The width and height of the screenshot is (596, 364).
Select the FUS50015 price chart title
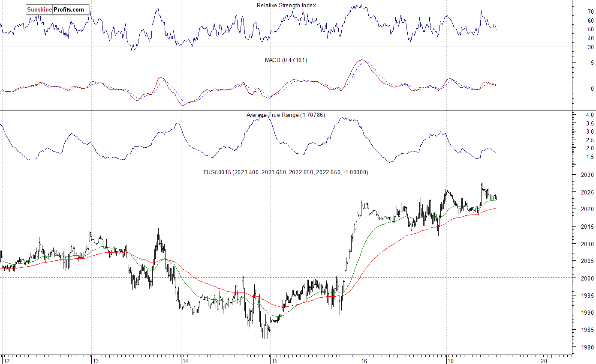[286, 172]
